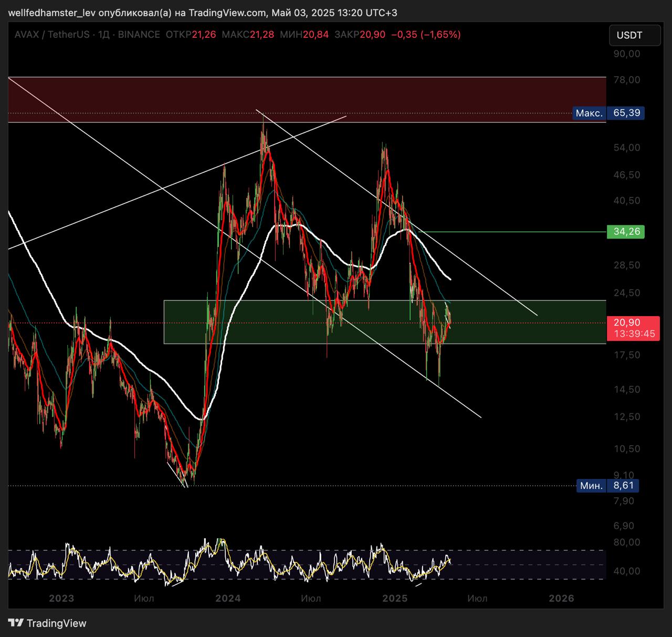Click the 17,50 price axis label
The image size is (672, 637).
[x=627, y=355]
